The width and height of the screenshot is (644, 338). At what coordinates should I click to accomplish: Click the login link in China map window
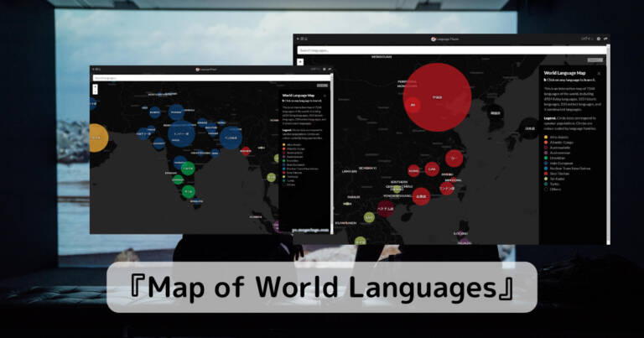(x=586, y=39)
